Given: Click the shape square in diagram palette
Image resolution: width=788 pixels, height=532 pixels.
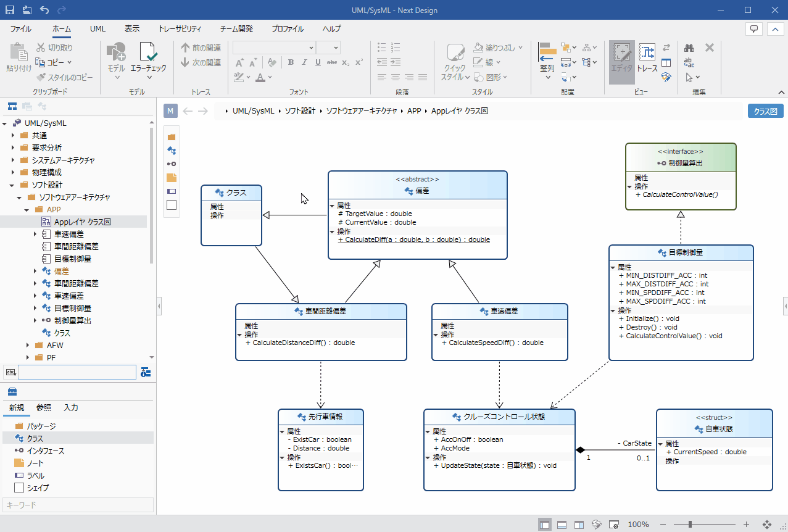Looking at the screenshot, I should coord(172,205).
